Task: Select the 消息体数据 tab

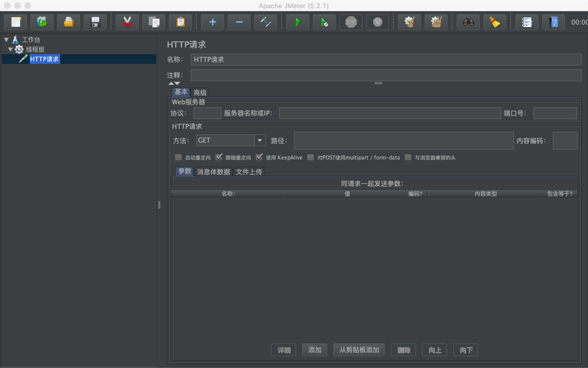Action: click(x=213, y=172)
